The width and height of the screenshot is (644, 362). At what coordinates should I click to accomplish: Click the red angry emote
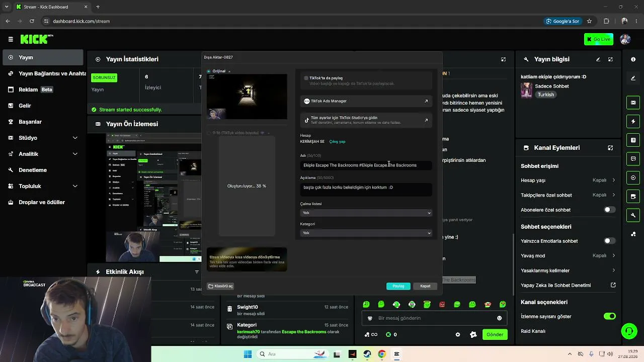[x=442, y=304]
